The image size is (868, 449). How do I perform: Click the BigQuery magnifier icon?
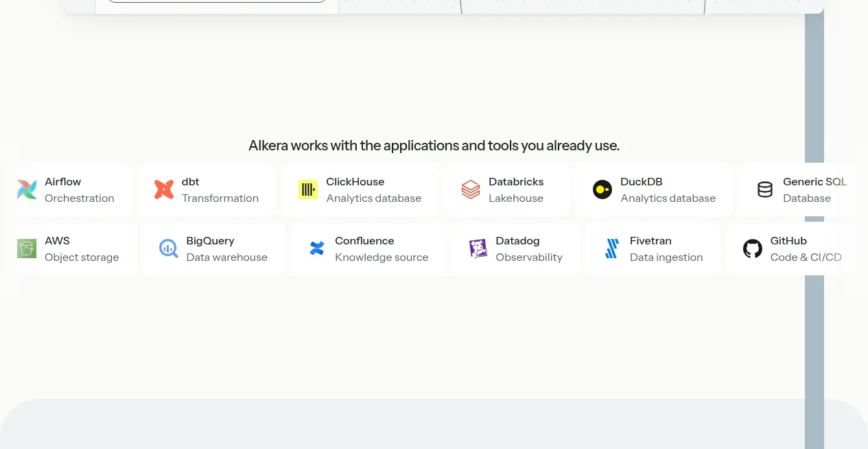tap(168, 249)
